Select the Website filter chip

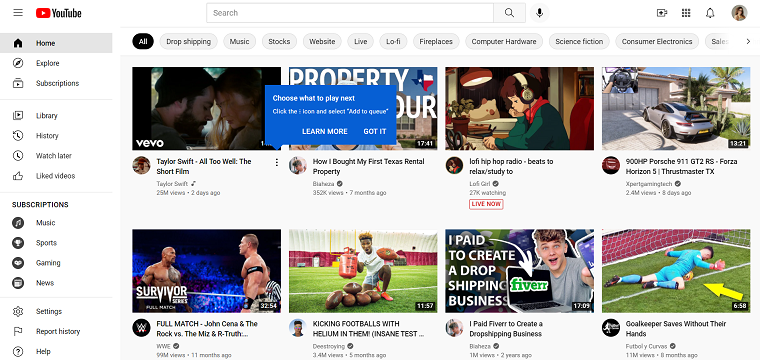(322, 42)
